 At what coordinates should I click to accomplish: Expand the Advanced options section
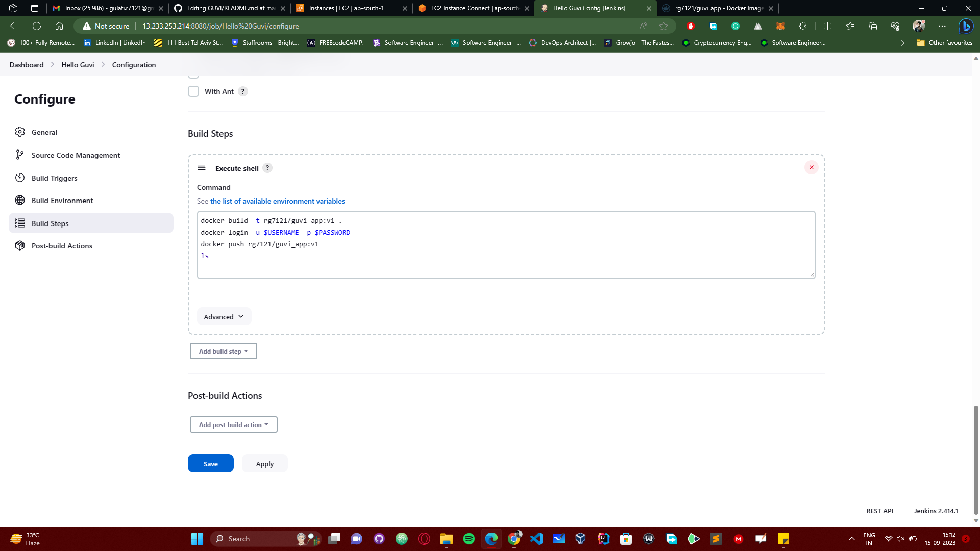(x=224, y=316)
